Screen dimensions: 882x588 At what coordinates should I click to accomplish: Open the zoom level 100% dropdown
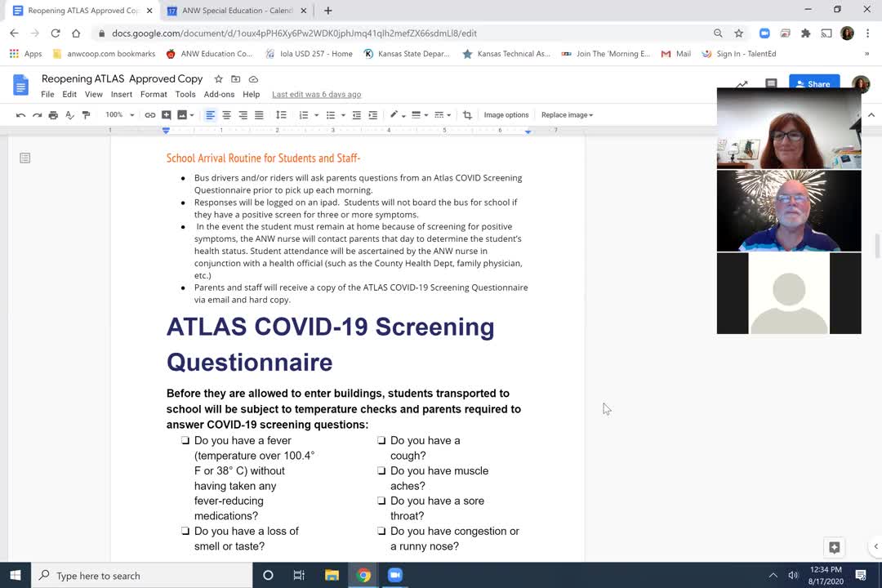point(120,115)
